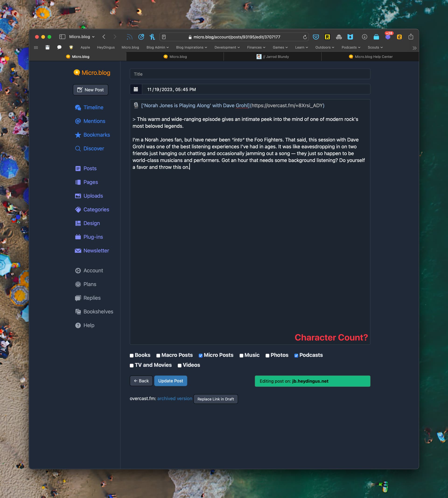Screen dimensions: 448x498
Task: Expand the Learn favorites folder
Action: [x=301, y=48]
